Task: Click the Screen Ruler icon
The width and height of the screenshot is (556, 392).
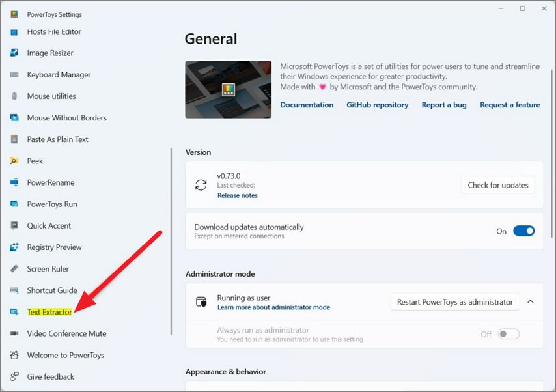Action: tap(14, 269)
